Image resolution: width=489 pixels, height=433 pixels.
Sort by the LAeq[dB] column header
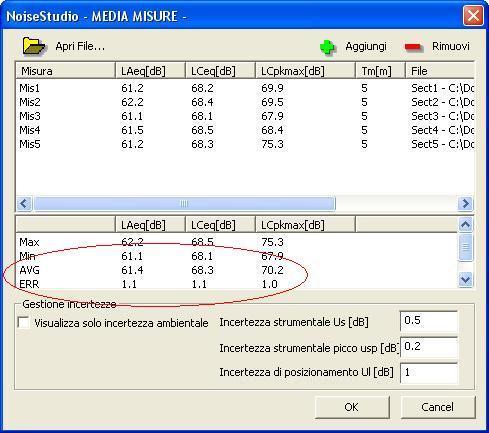(150, 71)
